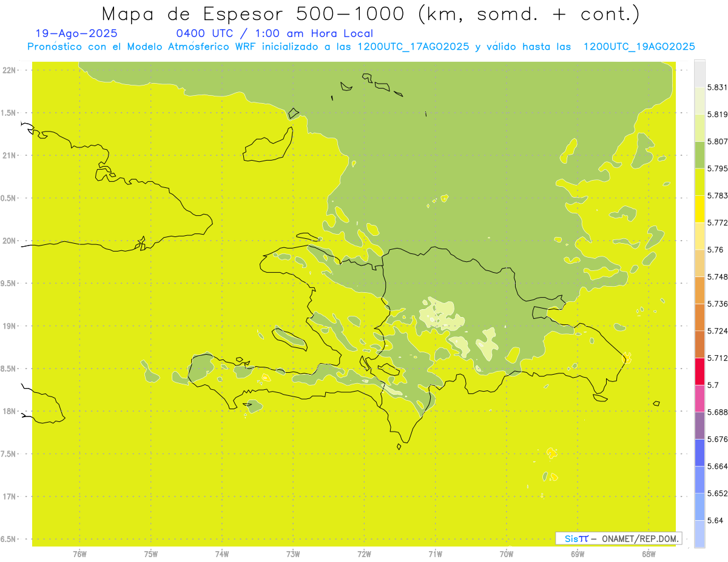This screenshot has height=562, width=728.
Task: Click the '69W' longitude label
Action: [x=578, y=554]
